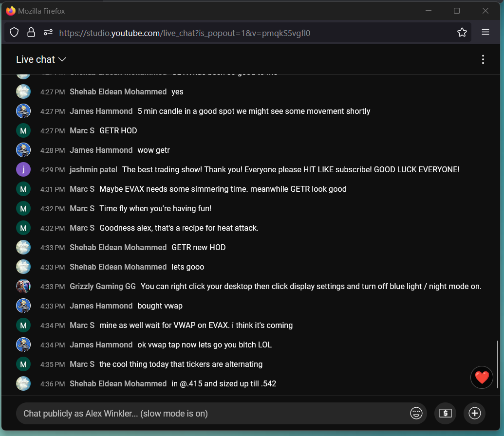Image resolution: width=504 pixels, height=436 pixels.
Task: Click James Hammond's name on 'bought vwap'
Action: click(101, 306)
